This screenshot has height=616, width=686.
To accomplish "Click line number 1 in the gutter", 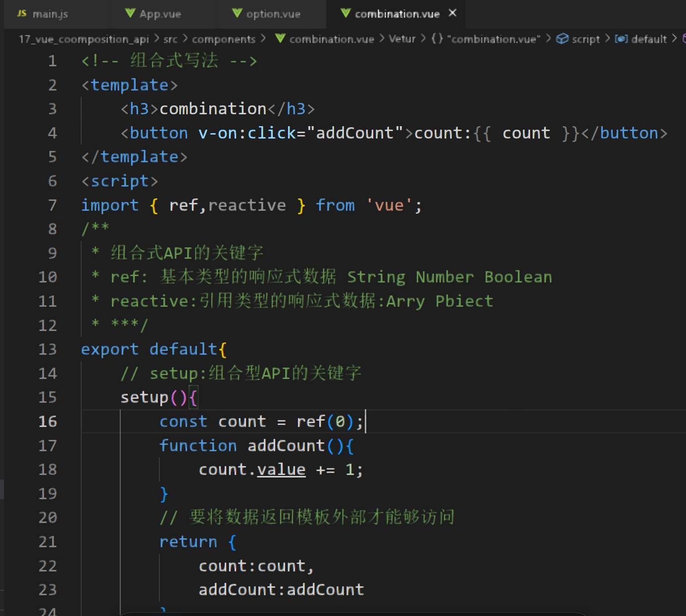I will 52,61.
